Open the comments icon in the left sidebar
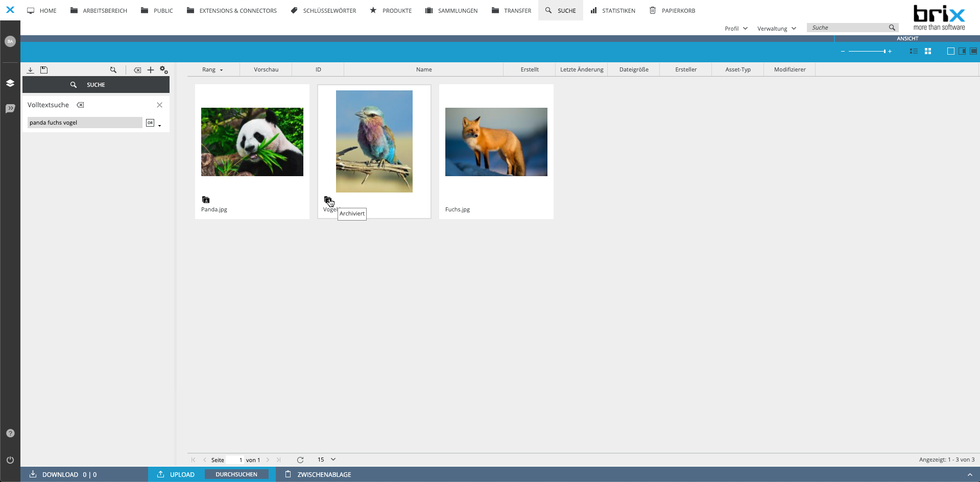 click(x=10, y=108)
